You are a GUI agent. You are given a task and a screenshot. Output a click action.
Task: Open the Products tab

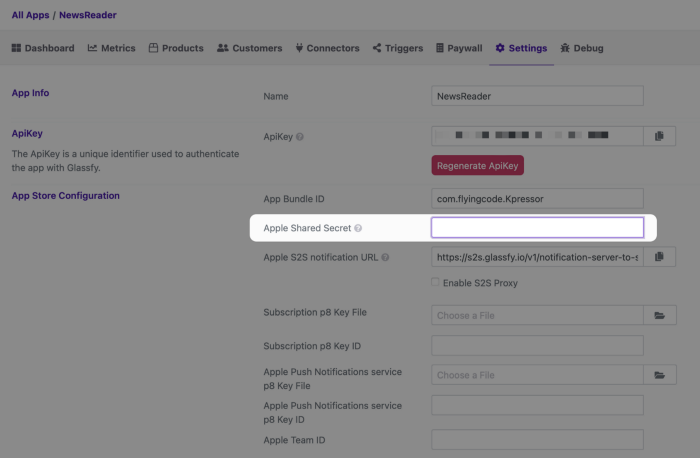point(176,48)
